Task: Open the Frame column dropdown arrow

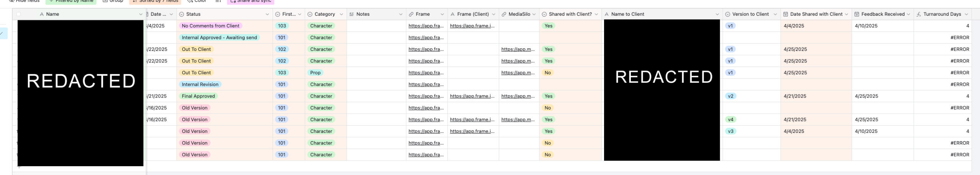Action: pyautogui.click(x=442, y=14)
